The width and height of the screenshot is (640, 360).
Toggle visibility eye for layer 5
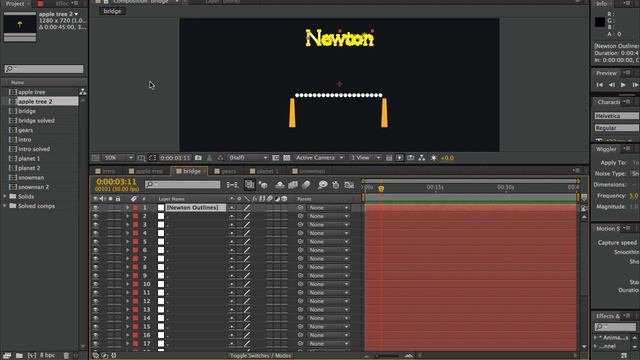tap(96, 242)
